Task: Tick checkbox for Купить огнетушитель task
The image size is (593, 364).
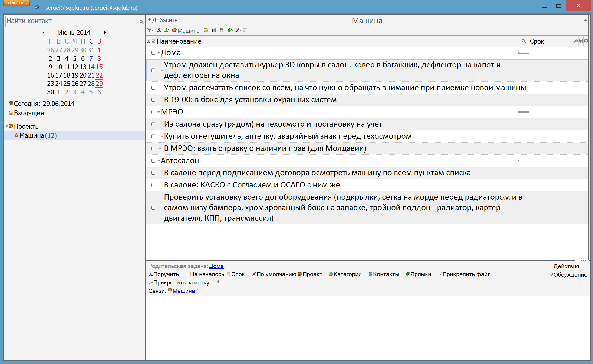Action: (x=153, y=136)
